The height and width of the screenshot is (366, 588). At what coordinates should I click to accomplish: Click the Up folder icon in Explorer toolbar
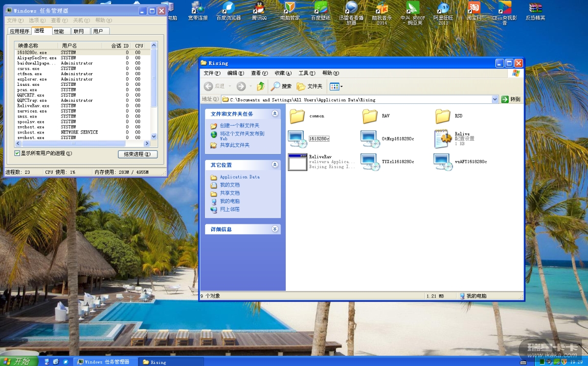coord(261,86)
